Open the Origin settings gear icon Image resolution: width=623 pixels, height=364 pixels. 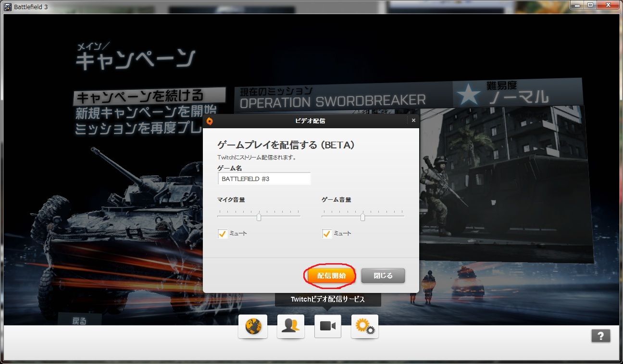(x=365, y=327)
